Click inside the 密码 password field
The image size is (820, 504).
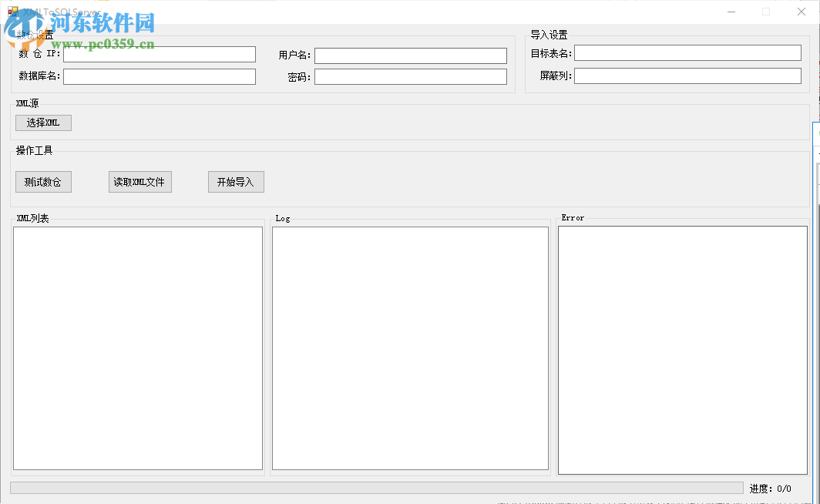[410, 77]
